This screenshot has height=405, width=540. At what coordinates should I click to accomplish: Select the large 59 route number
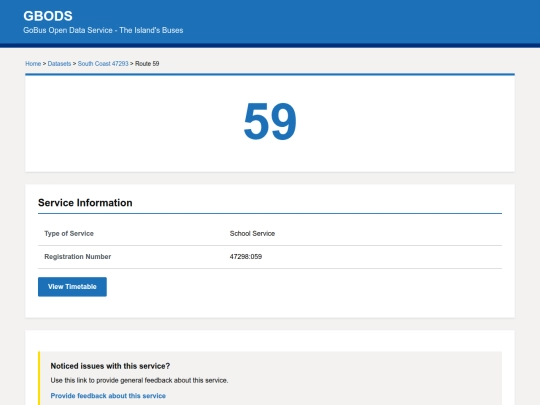270,121
